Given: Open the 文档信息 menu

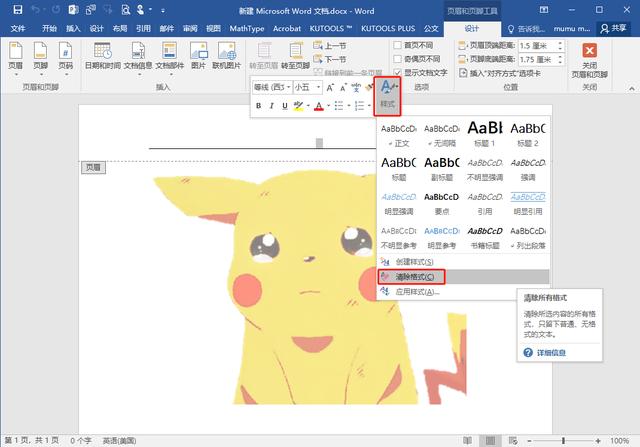Looking at the screenshot, I should coord(138,58).
